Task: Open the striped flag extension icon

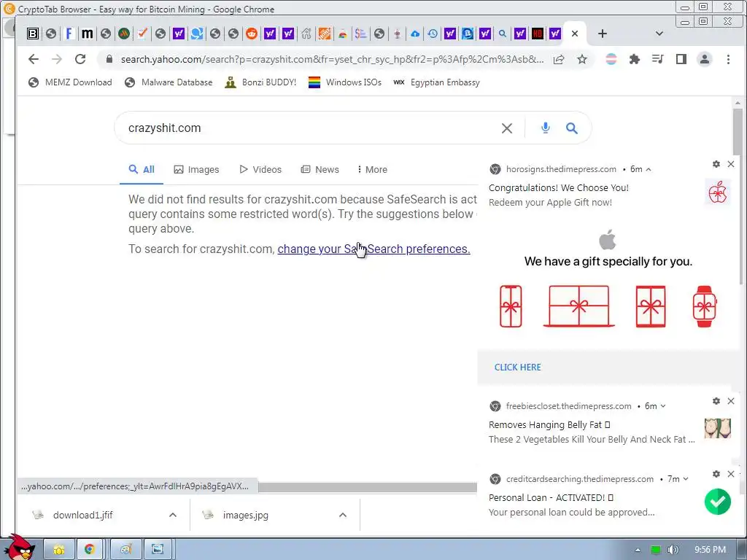Action: tap(611, 59)
